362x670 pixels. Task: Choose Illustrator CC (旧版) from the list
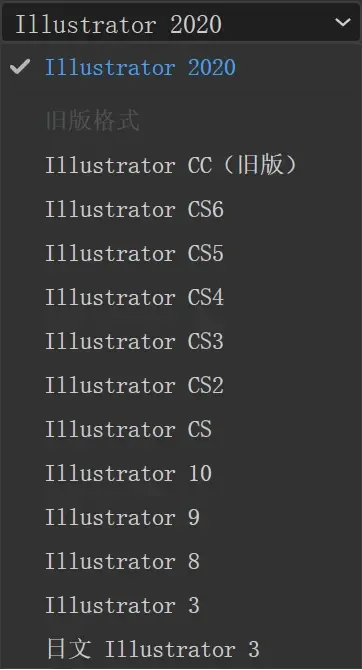coord(181,165)
